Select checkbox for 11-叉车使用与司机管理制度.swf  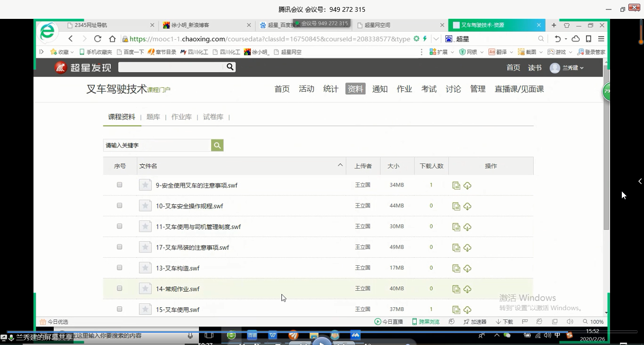120,227
